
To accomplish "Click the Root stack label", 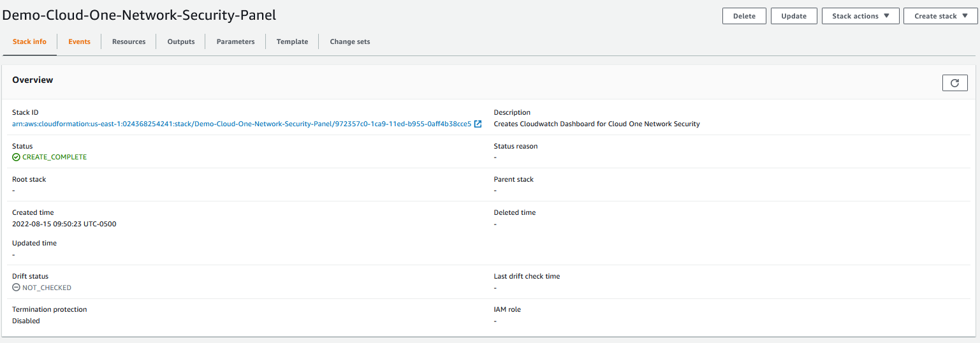I will (29, 179).
